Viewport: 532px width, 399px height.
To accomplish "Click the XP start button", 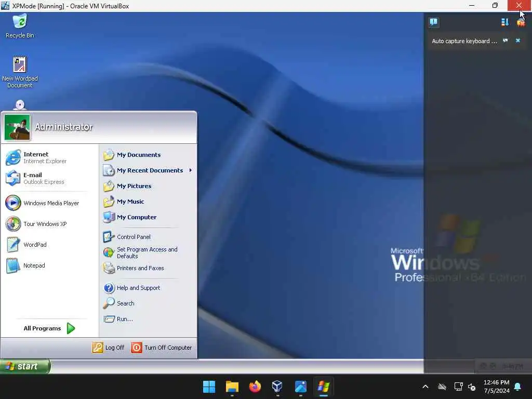I will point(25,366).
